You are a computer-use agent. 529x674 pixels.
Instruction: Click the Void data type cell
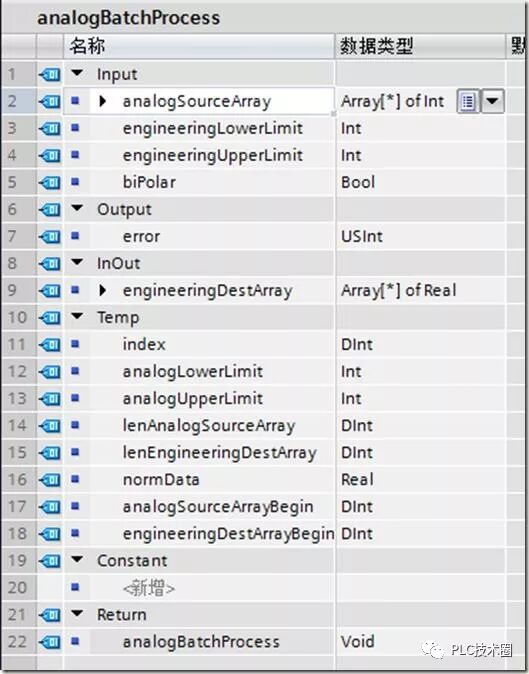[x=420, y=642]
